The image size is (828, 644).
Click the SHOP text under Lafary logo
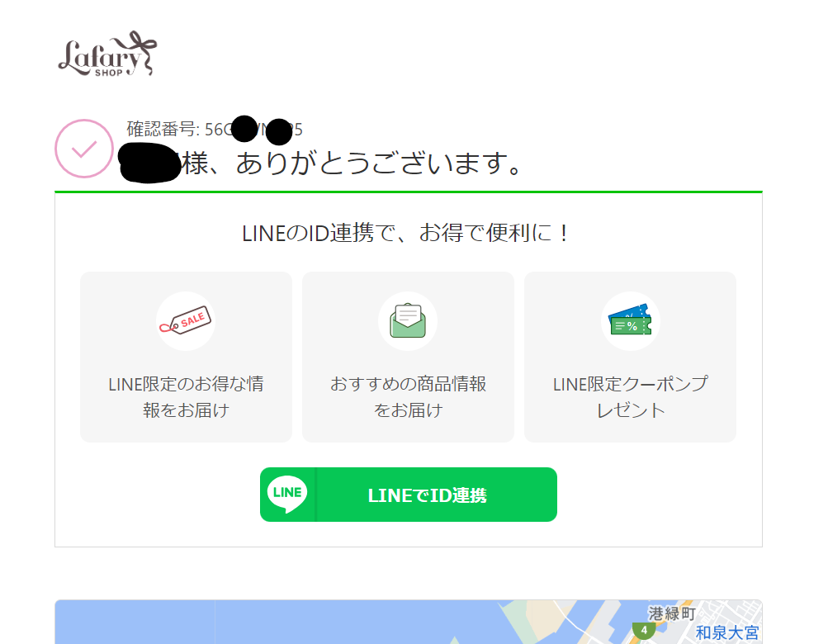(x=109, y=73)
